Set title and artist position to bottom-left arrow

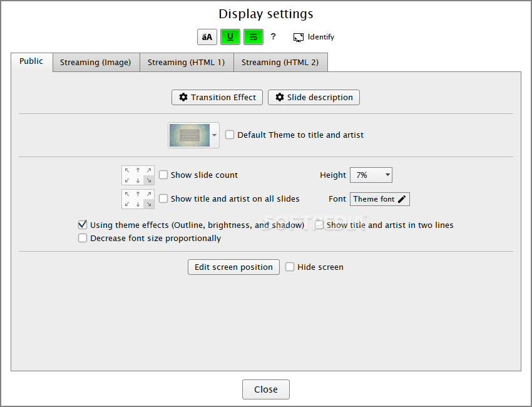click(x=127, y=204)
